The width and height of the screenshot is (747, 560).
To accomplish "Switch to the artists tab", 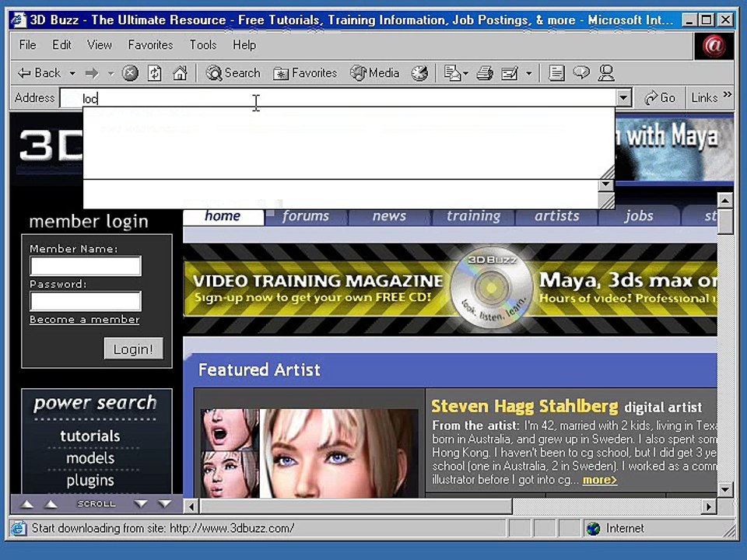I will (x=556, y=216).
